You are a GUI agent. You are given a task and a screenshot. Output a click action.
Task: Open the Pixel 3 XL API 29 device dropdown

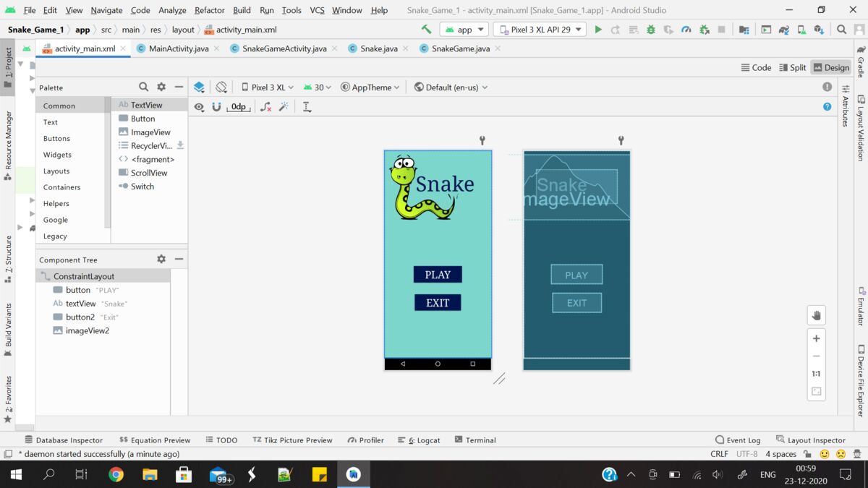pyautogui.click(x=540, y=30)
